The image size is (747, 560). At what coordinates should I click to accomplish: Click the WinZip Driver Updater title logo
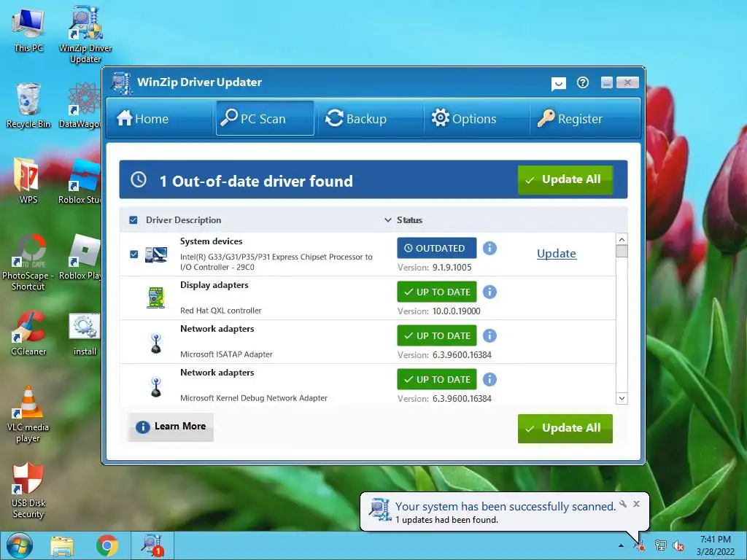[x=122, y=83]
